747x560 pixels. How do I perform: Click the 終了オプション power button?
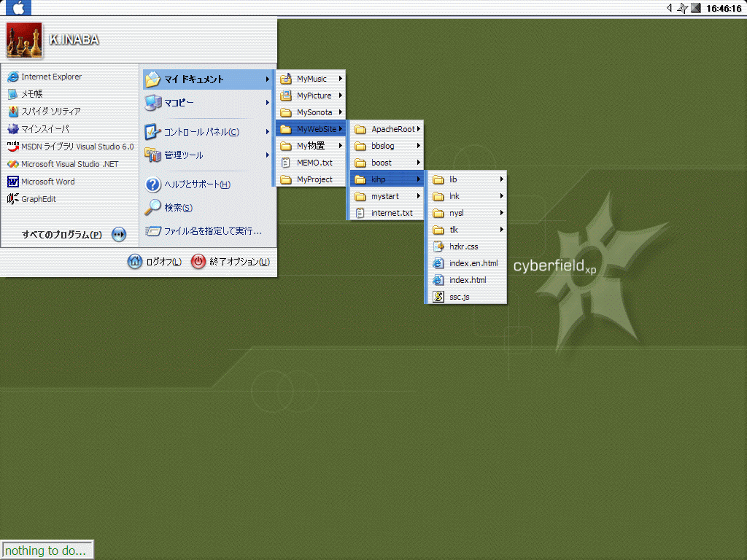coord(231,262)
